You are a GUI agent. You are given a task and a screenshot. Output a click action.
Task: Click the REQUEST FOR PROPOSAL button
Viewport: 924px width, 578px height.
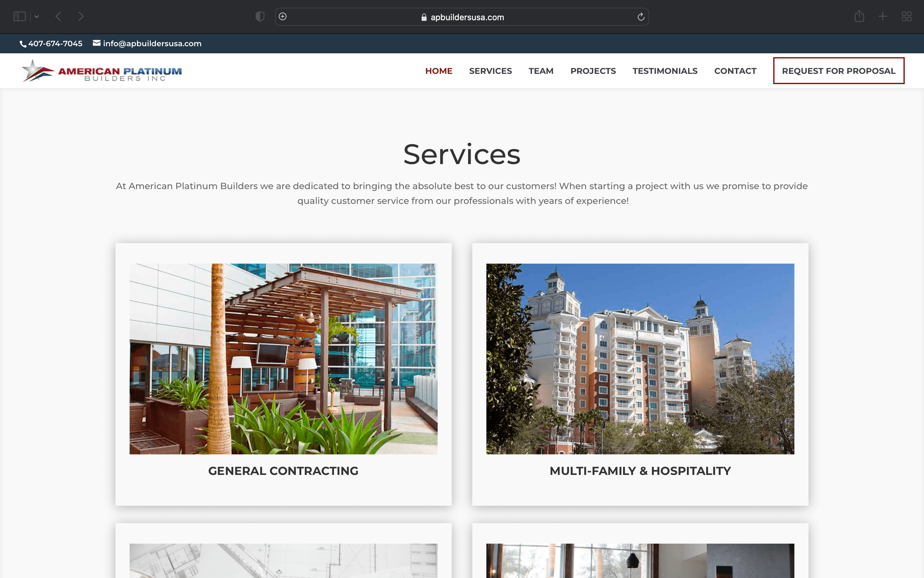pos(838,71)
